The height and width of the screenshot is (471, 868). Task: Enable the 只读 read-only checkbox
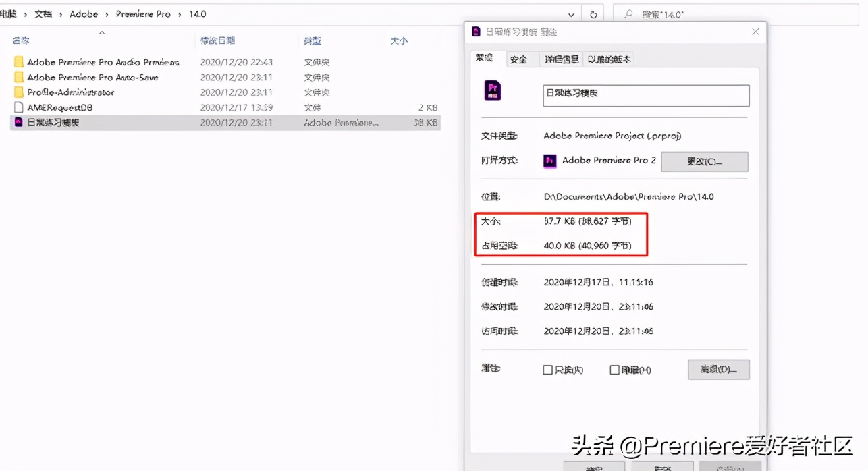click(x=548, y=370)
